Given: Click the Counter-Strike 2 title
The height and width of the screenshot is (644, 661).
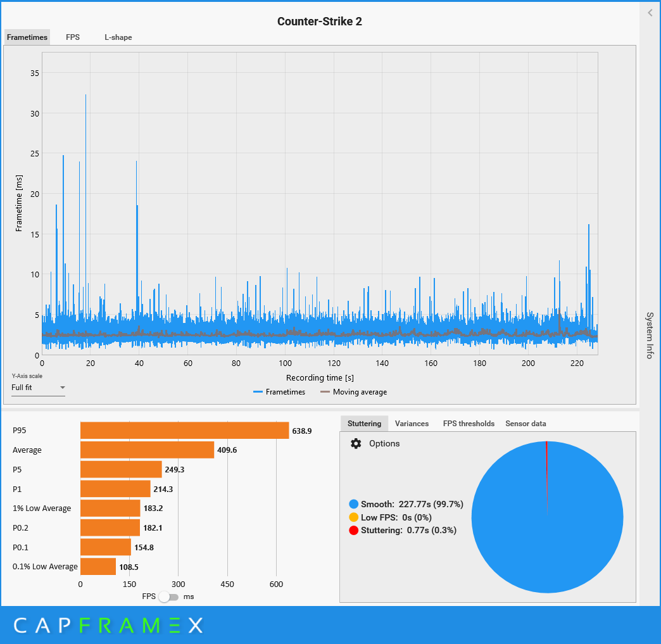Looking at the screenshot, I should point(320,22).
